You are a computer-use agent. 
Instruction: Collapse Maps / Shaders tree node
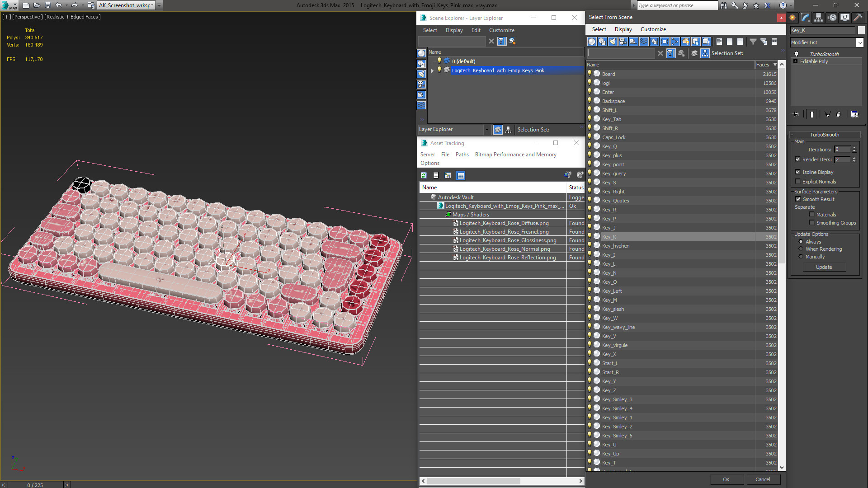(x=448, y=215)
